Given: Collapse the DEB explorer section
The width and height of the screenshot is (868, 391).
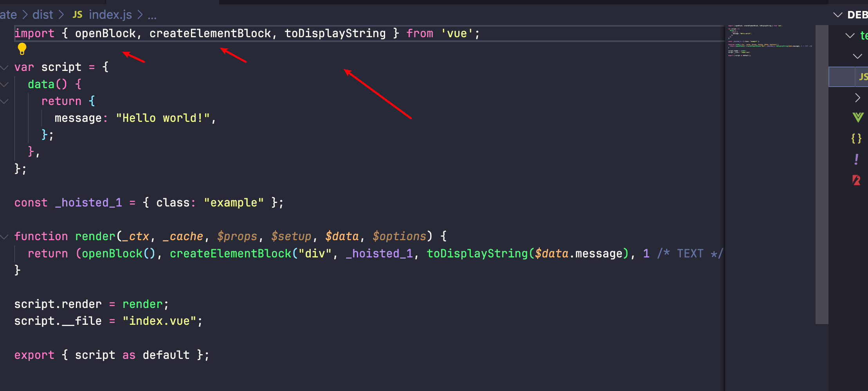Looking at the screenshot, I should pos(837,15).
